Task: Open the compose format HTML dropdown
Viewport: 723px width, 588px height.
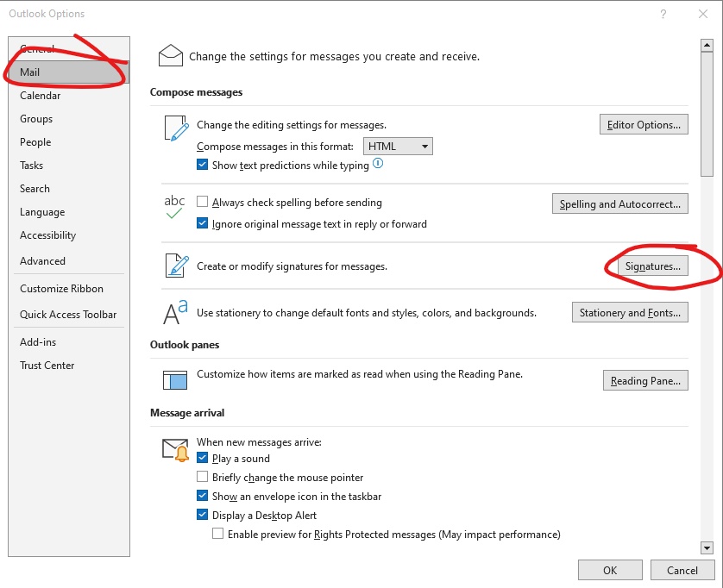Action: [x=398, y=146]
